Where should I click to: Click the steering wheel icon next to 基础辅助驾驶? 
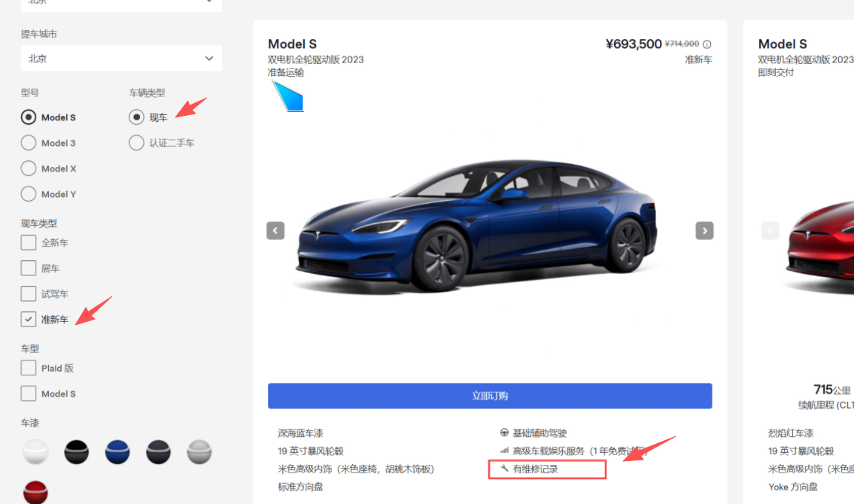(504, 433)
